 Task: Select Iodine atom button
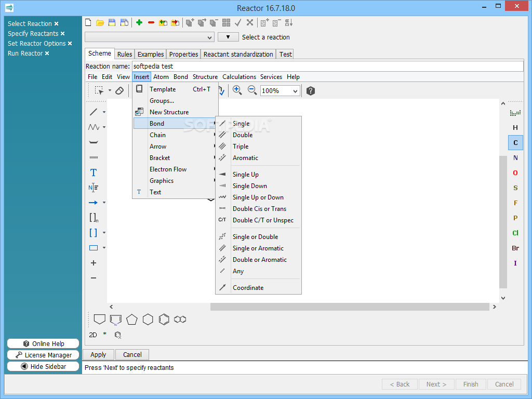515,263
